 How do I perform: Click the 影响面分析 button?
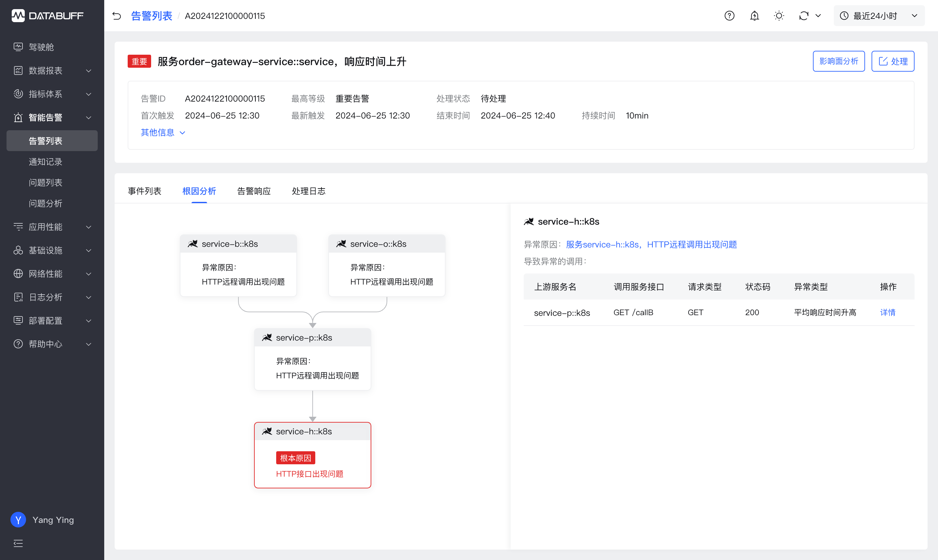[839, 61]
